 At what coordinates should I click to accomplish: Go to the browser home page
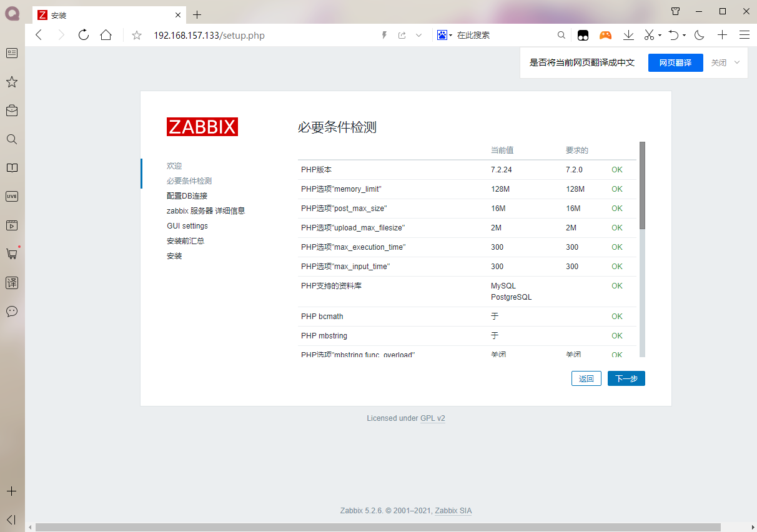point(106,35)
